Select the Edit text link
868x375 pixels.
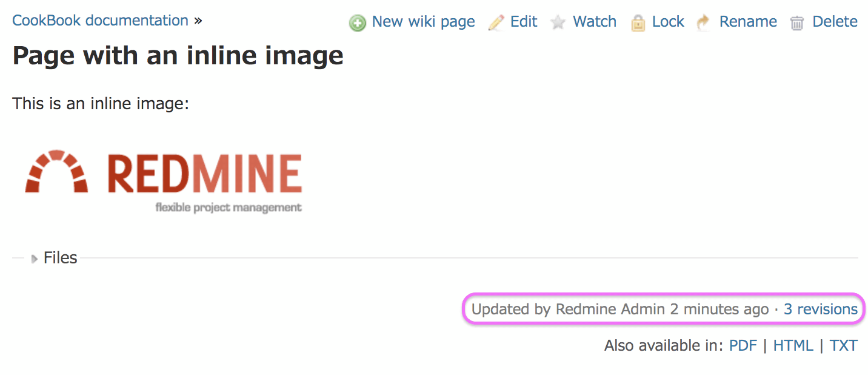[524, 22]
